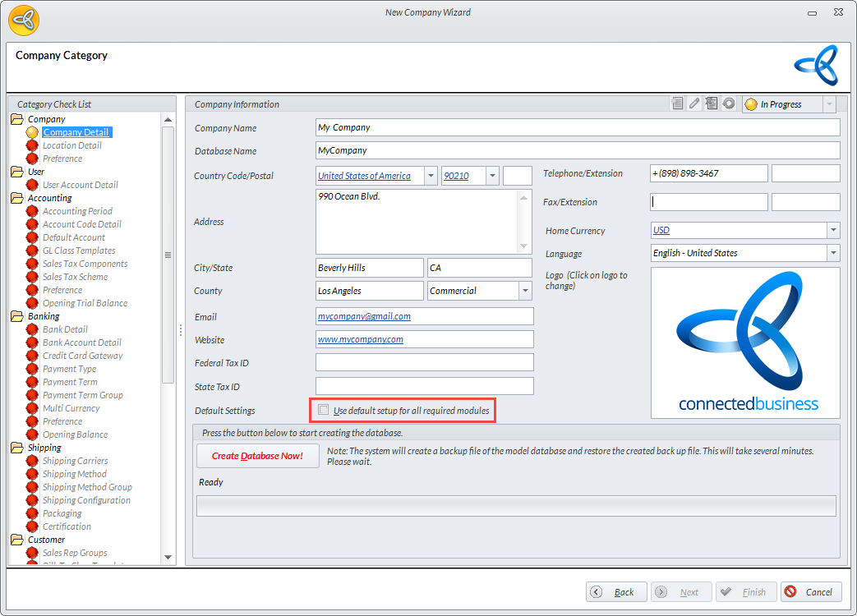
Task: Click the Create Database Now! button
Action: coord(257,456)
